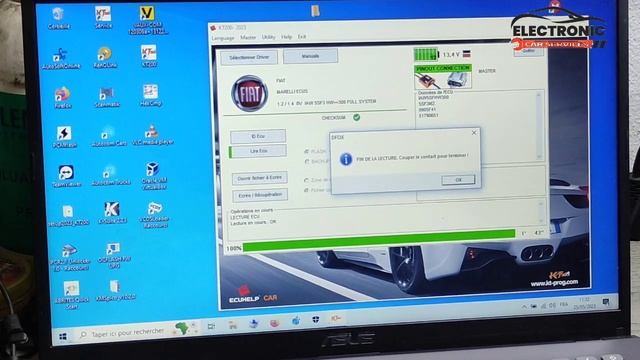Open the VCDSLoader shortcut icon
This screenshot has width=640, height=360.
pyautogui.click(x=155, y=215)
